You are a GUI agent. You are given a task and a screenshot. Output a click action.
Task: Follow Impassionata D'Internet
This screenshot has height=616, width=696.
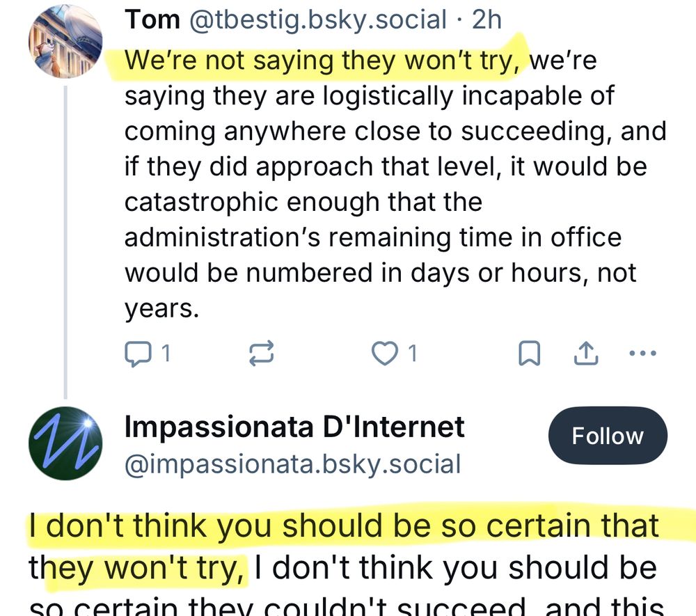coord(608,436)
